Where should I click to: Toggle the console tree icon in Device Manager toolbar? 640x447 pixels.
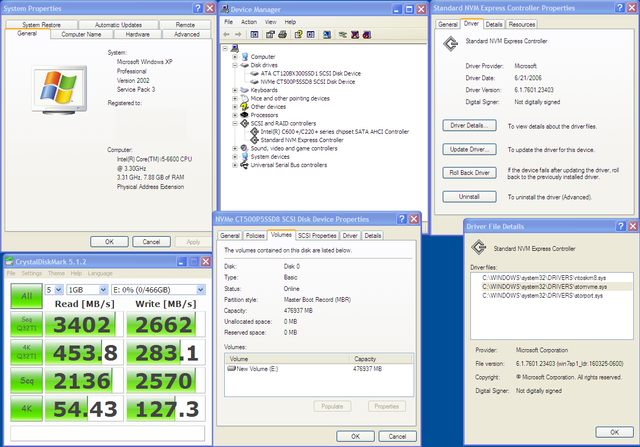pyautogui.click(x=254, y=35)
